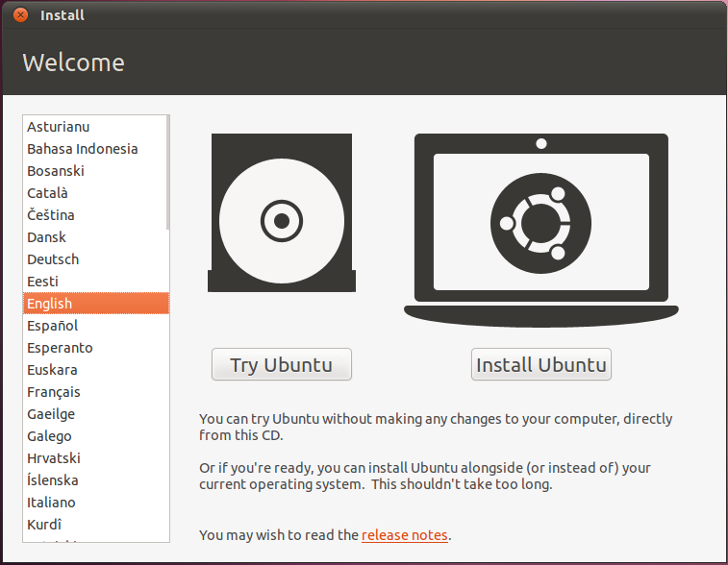Select Galego language

95,436
